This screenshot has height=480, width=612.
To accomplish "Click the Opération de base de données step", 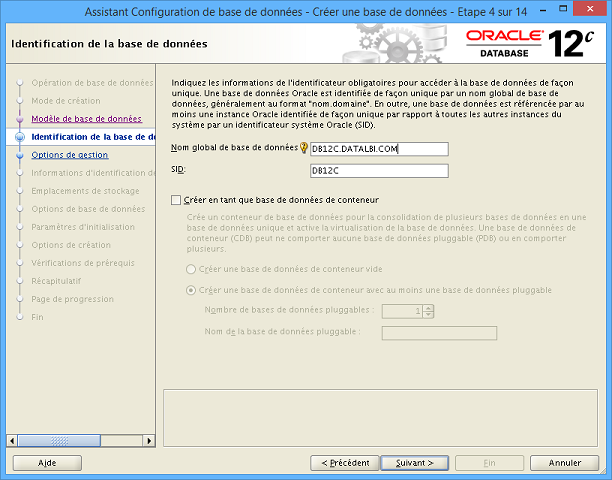I will [93, 83].
